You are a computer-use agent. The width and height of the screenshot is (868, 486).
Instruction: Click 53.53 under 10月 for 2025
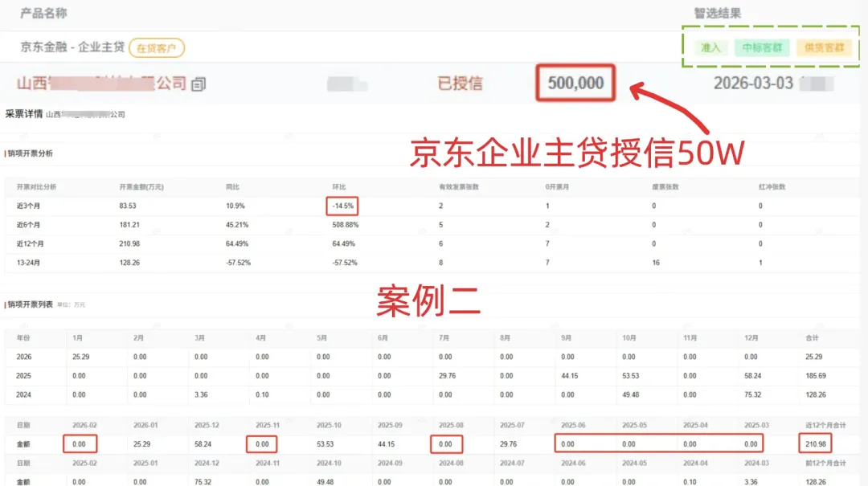point(631,376)
